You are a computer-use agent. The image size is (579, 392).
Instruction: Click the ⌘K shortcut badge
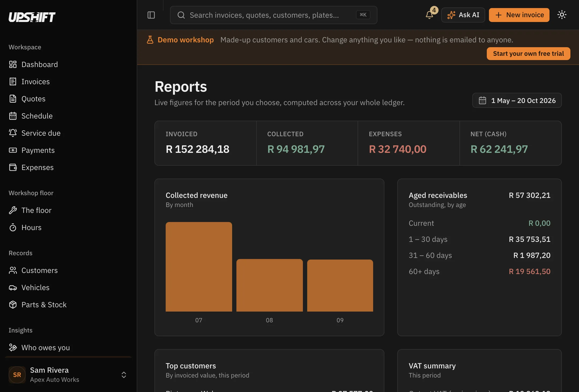coord(363,15)
